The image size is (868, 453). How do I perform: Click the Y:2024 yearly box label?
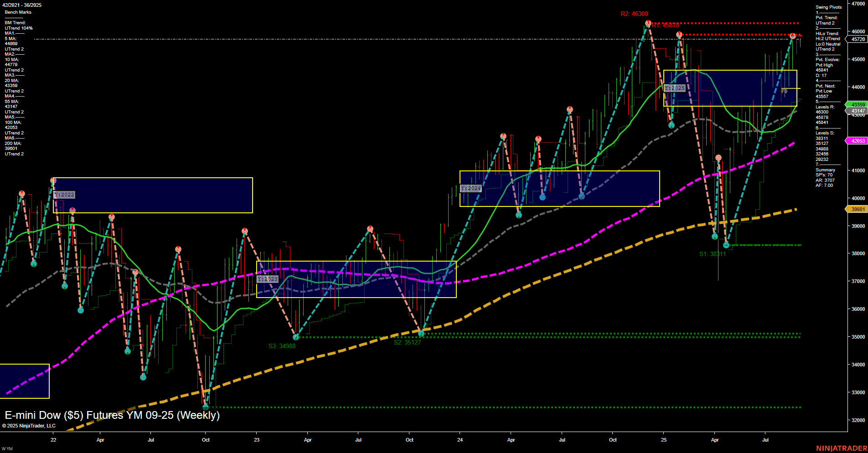coord(471,188)
